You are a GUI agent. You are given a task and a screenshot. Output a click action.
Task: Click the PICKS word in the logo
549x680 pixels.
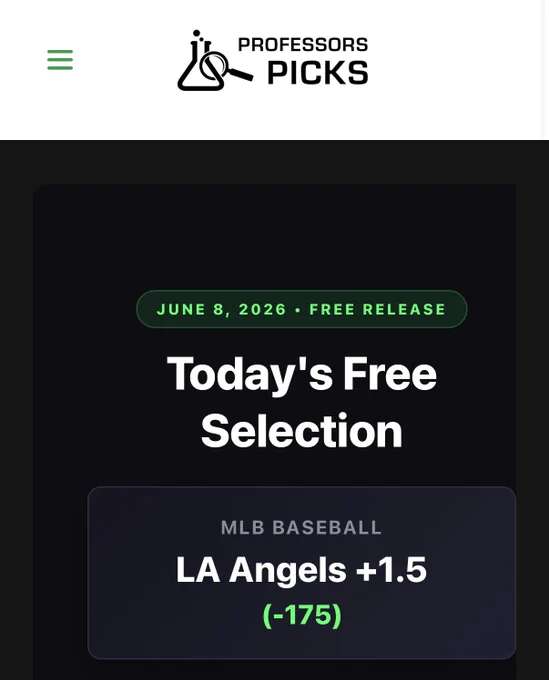(317, 72)
